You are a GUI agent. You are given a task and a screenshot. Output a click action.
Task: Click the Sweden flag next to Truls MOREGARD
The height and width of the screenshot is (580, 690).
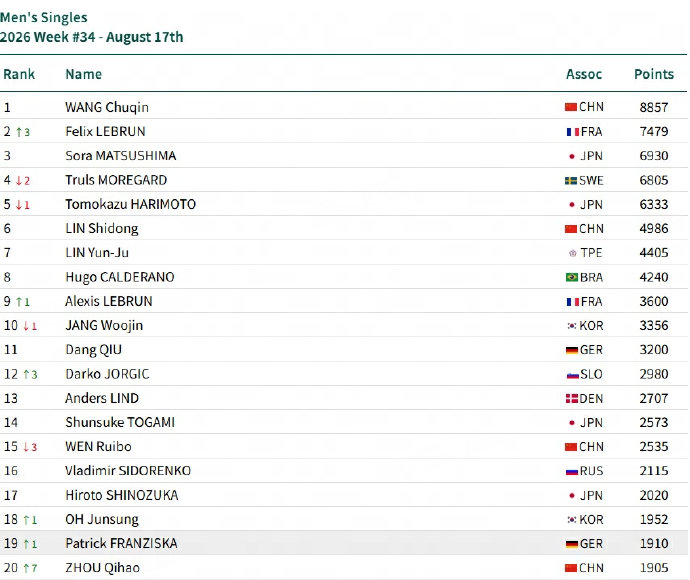571,180
